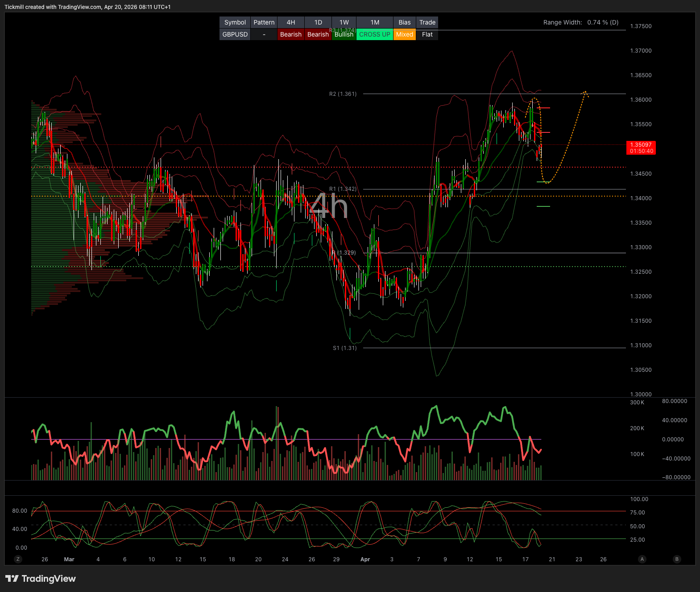Click the Mar label on time axis
Screen dimensions: 700x592
tap(69, 559)
